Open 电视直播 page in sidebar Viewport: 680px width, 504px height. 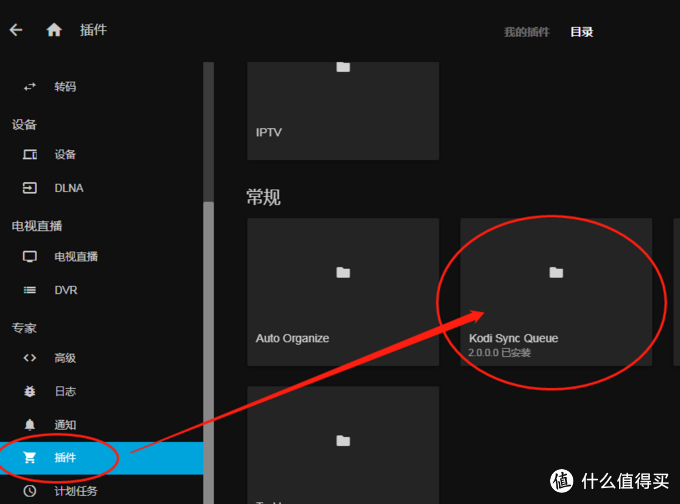(x=101, y=256)
